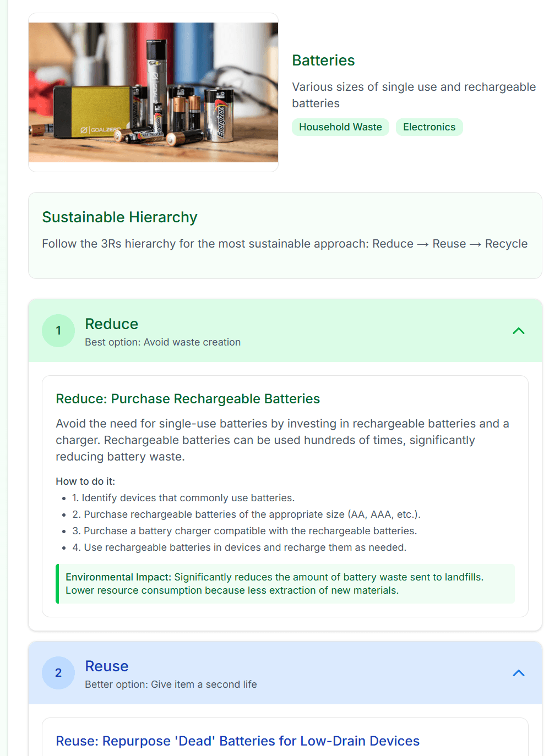Click the Reduce section heading
Image resolution: width=560 pixels, height=756 pixels.
(111, 324)
